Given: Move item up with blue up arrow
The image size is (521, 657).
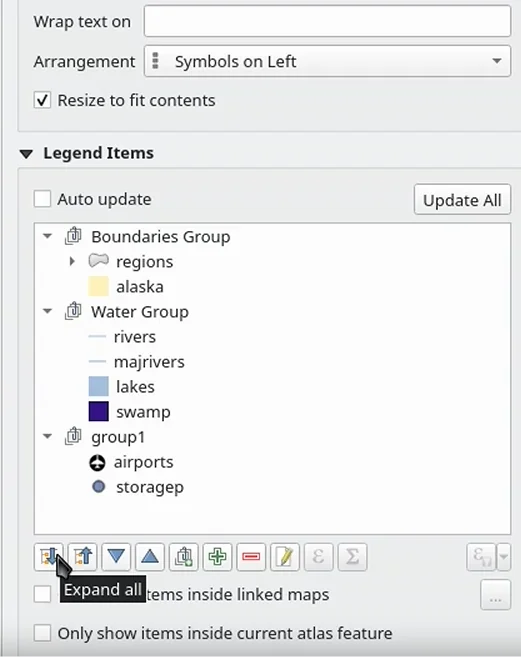Looking at the screenshot, I should (x=150, y=557).
